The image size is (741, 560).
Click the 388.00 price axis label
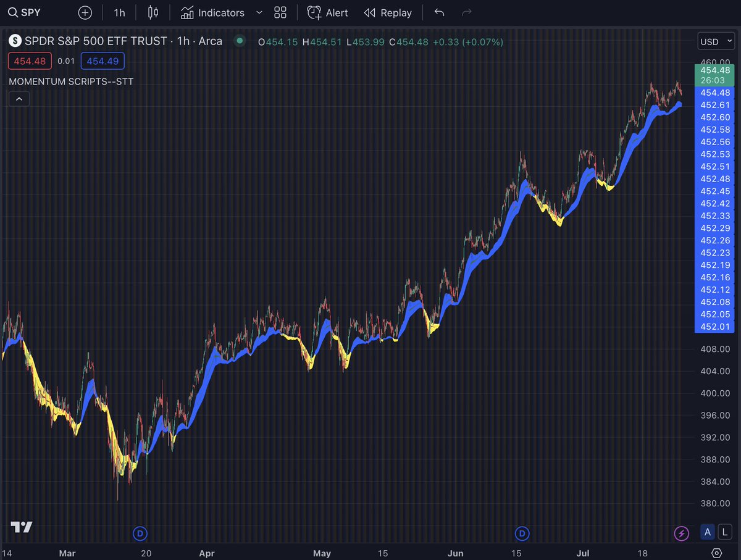(715, 459)
